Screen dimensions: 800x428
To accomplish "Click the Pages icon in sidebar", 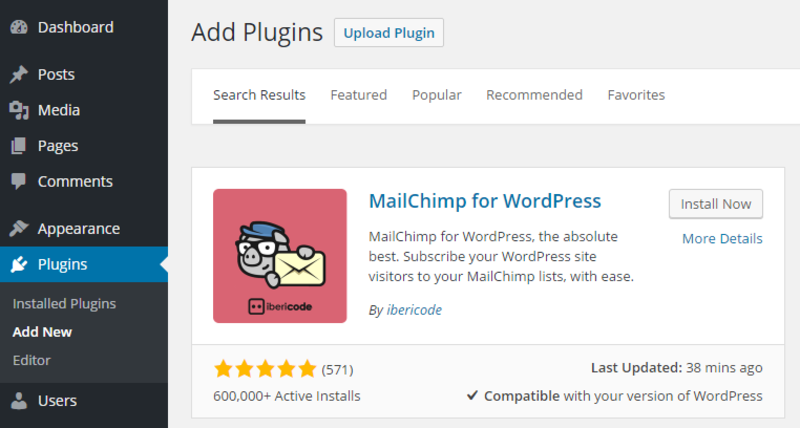I will click(x=19, y=146).
